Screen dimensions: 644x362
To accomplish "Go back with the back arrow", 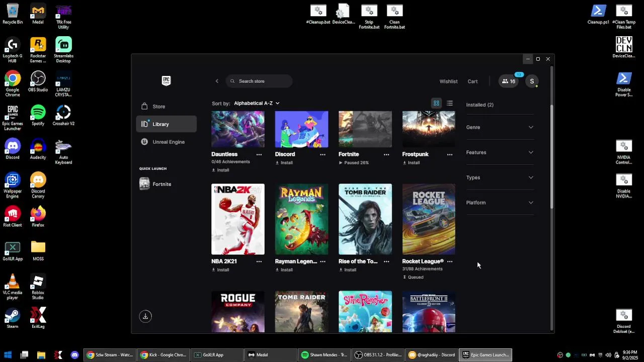I will click(217, 81).
